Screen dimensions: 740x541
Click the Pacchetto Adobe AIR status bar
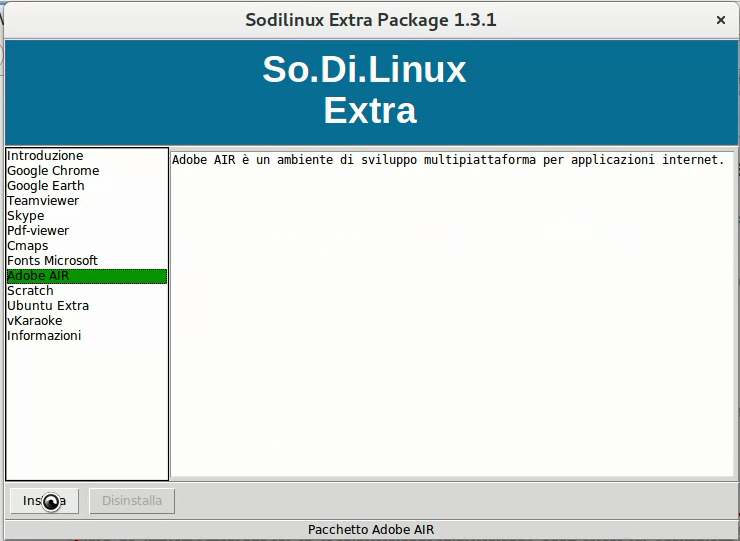pyautogui.click(x=370, y=530)
